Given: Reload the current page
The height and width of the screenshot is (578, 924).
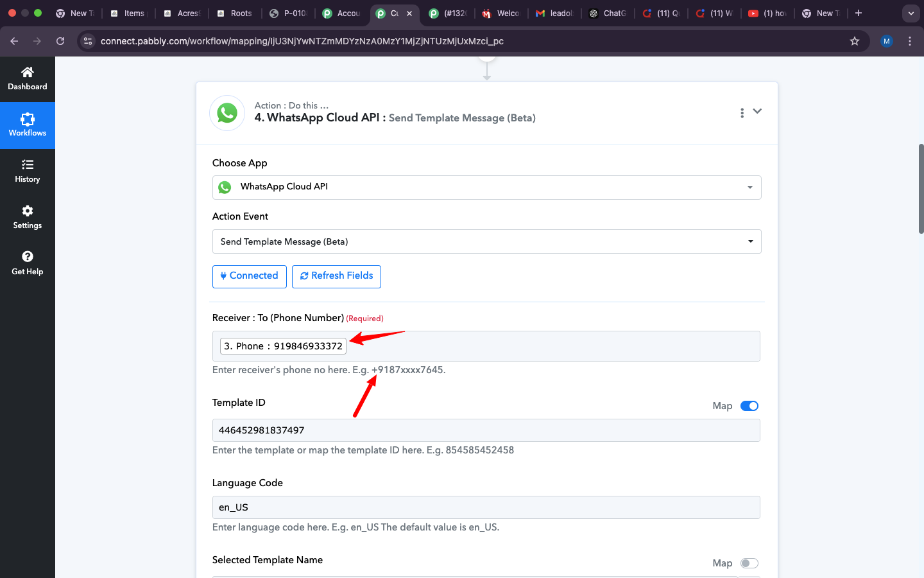Looking at the screenshot, I should 60,41.
